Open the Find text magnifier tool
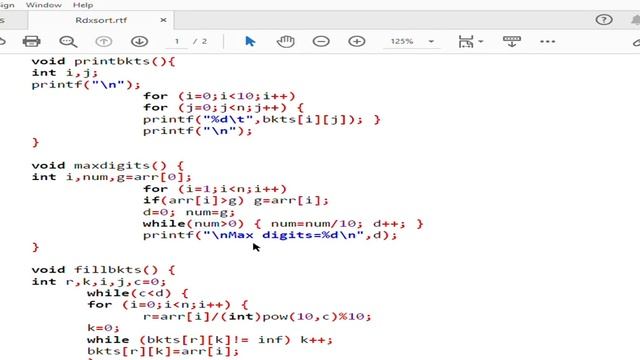Screen dimensions: 640x360 tap(68, 41)
